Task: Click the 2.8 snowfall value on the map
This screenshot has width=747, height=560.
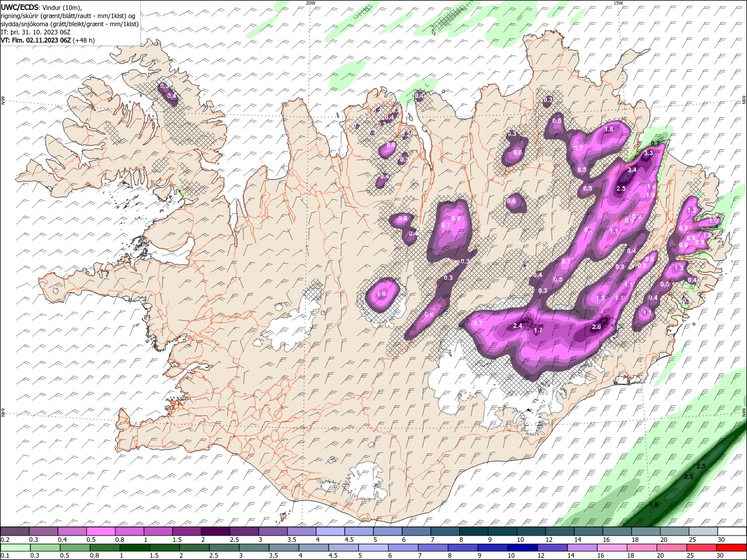Action: [596, 327]
